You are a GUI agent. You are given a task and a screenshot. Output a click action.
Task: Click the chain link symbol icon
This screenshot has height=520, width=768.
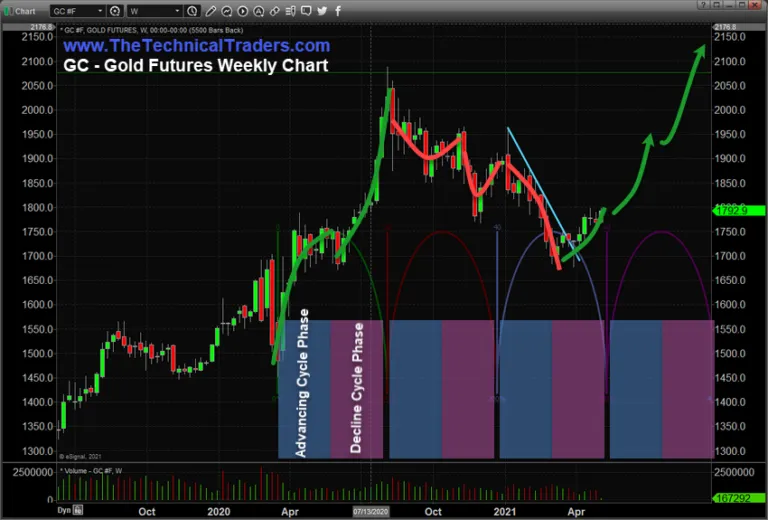click(274, 11)
